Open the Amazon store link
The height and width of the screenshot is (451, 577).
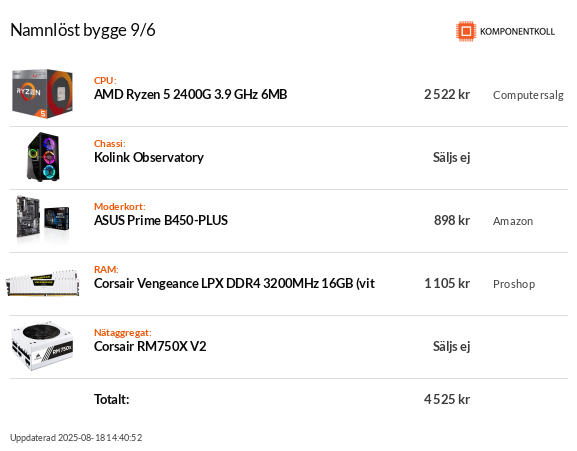(513, 221)
